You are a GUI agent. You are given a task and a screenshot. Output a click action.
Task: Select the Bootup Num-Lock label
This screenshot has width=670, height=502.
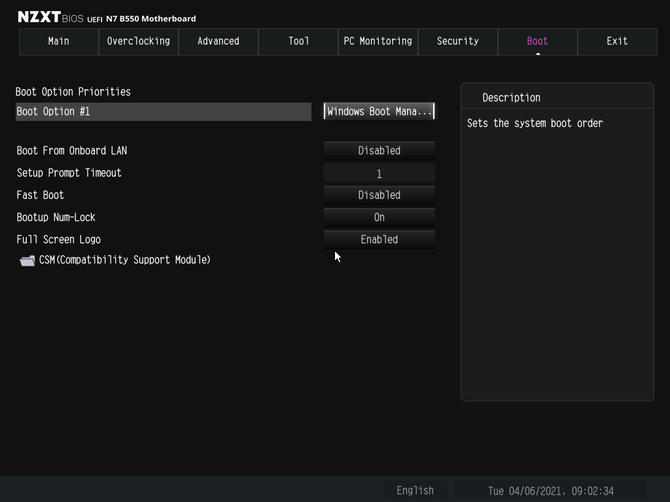pos(56,217)
